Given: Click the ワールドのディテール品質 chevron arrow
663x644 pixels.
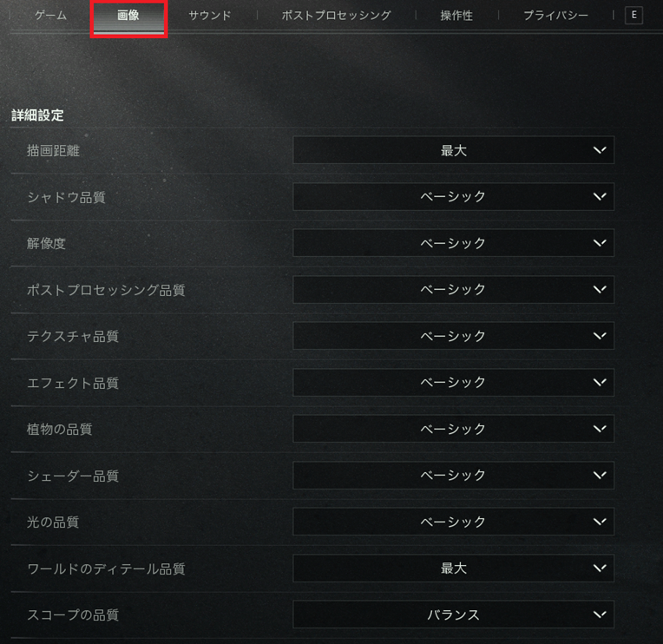Looking at the screenshot, I should [x=600, y=568].
